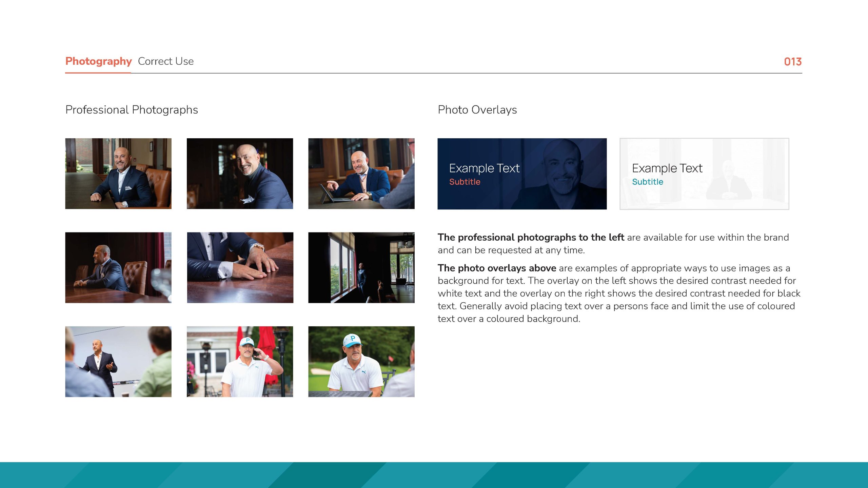Viewport: 868px width, 488px height.
Task: Click the teal Subtitle on light overlay
Action: coord(648,182)
